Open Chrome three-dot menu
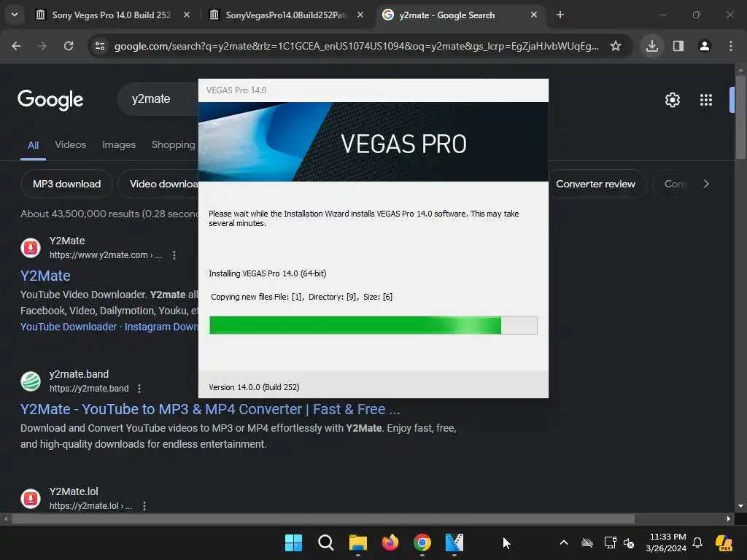 (x=731, y=46)
